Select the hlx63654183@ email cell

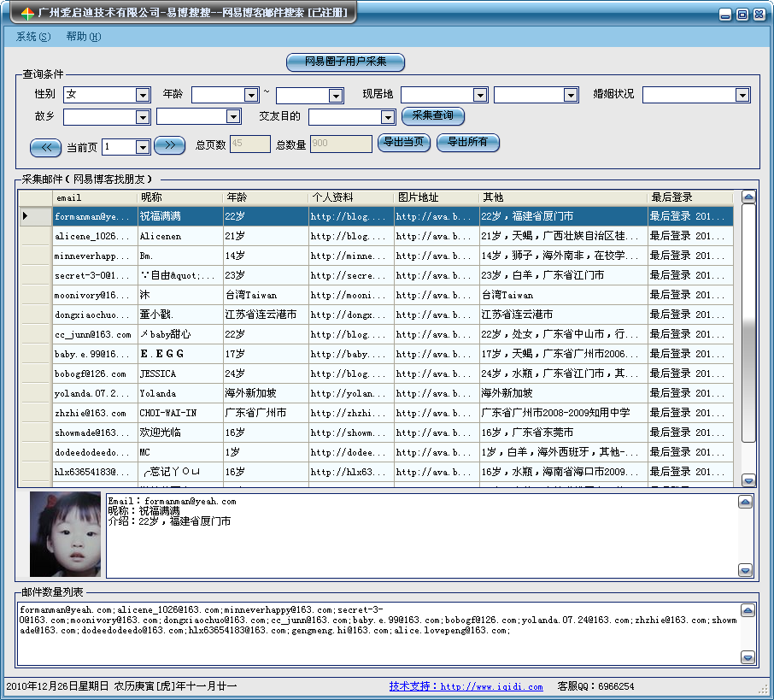95,473
